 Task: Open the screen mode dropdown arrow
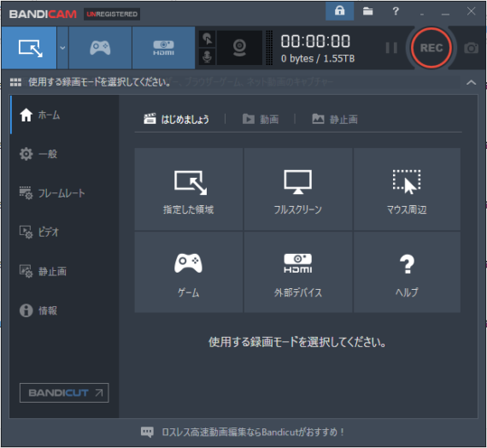point(62,48)
